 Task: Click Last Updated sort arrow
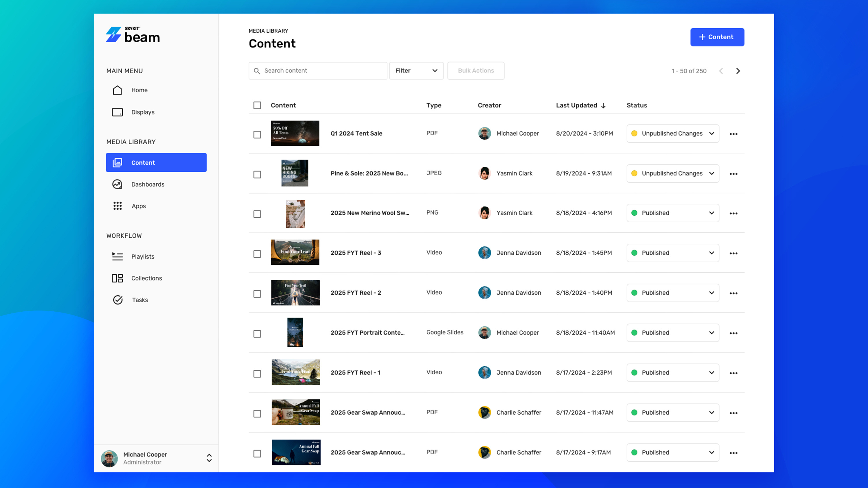click(x=603, y=106)
